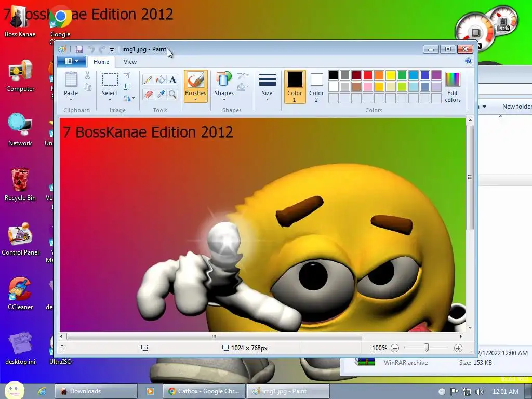The width and height of the screenshot is (532, 399).
Task: Click the Edit colors button
Action: 453,87
